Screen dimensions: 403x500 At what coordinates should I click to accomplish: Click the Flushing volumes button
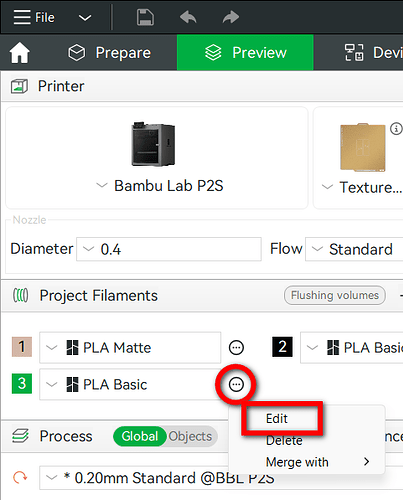pos(335,295)
